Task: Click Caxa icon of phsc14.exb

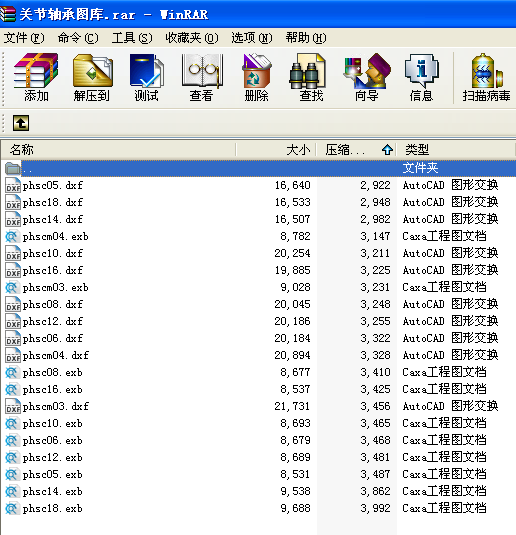Action: (x=12, y=491)
